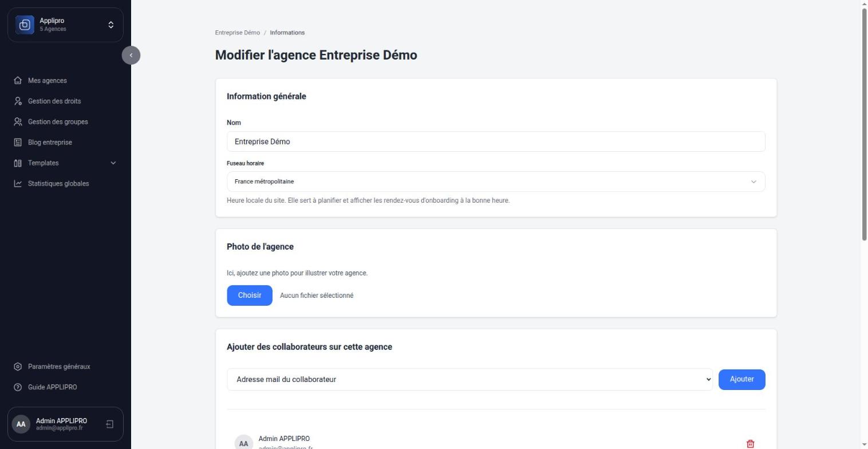The width and height of the screenshot is (868, 449).
Task: Click the AA avatar in collaborators list
Action: point(244,442)
